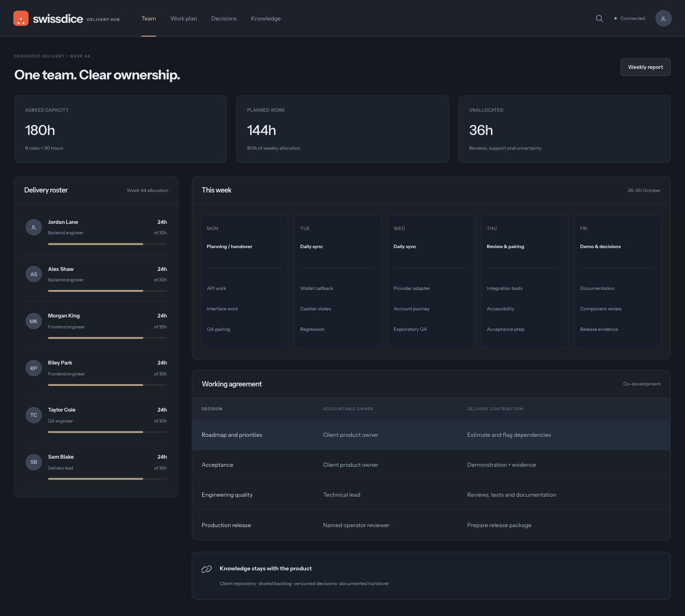Click Jordan Lane's allocation progress bar
685x616 pixels.
(108, 244)
